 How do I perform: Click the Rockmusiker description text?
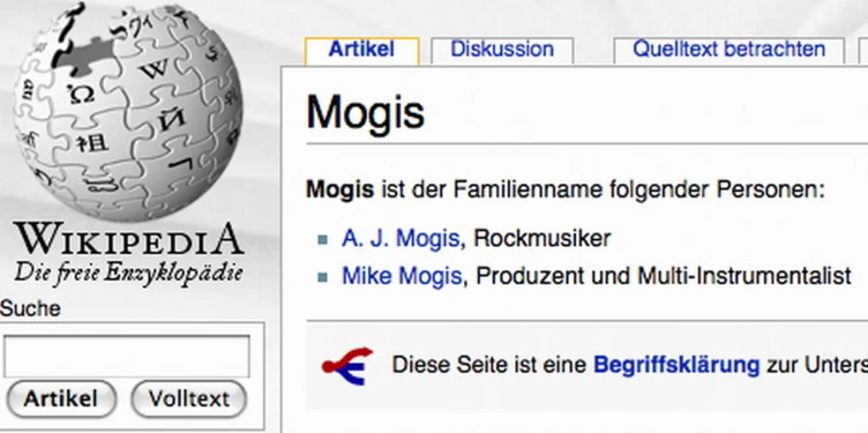click(x=542, y=239)
